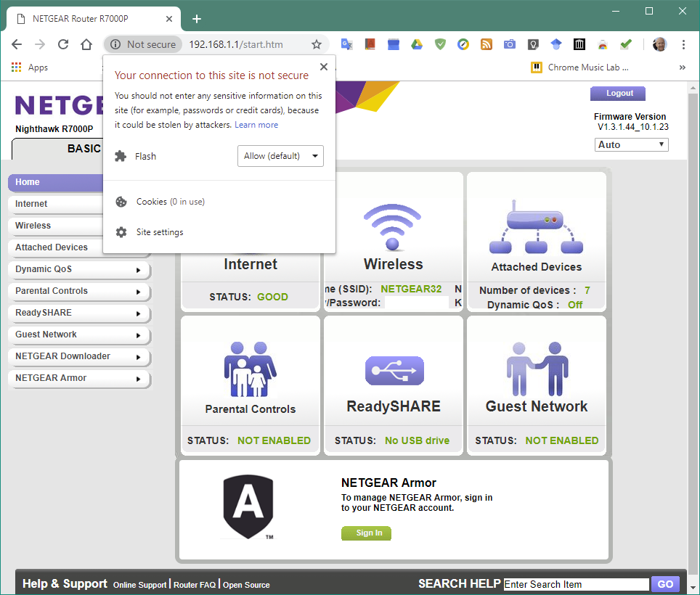700x595 pixels.
Task: Click the Attached Devices router icon
Action: tap(536, 226)
